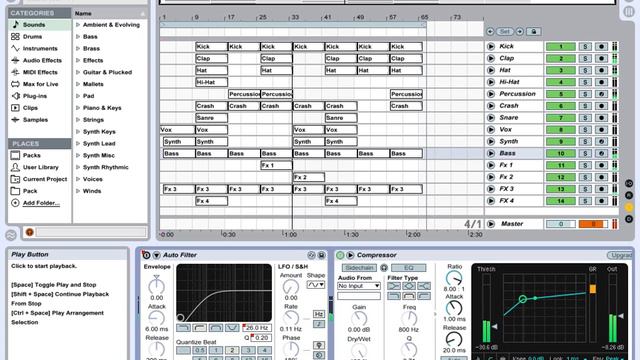
Task: Open the User Library place
Action: click(40, 167)
